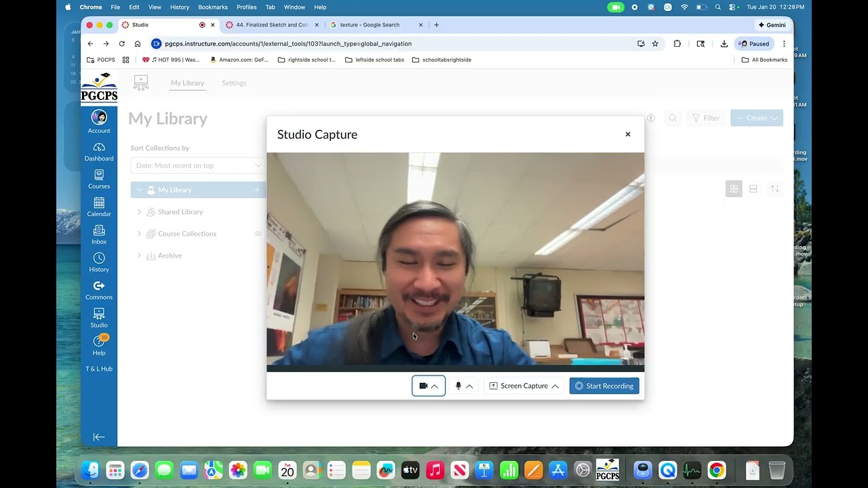Click Start Recording button
The image size is (868, 488).
[x=604, y=386]
